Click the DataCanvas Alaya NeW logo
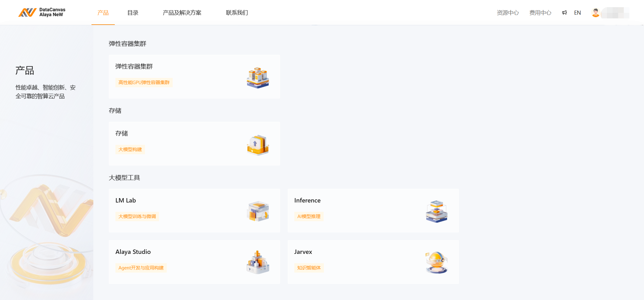This screenshot has width=644, height=300. pos(42,12)
